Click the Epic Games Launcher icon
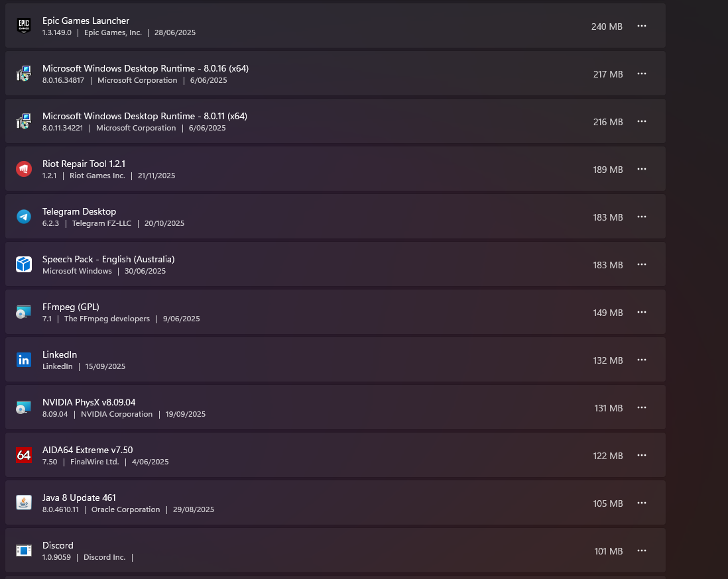This screenshot has height=579, width=728. (24, 26)
